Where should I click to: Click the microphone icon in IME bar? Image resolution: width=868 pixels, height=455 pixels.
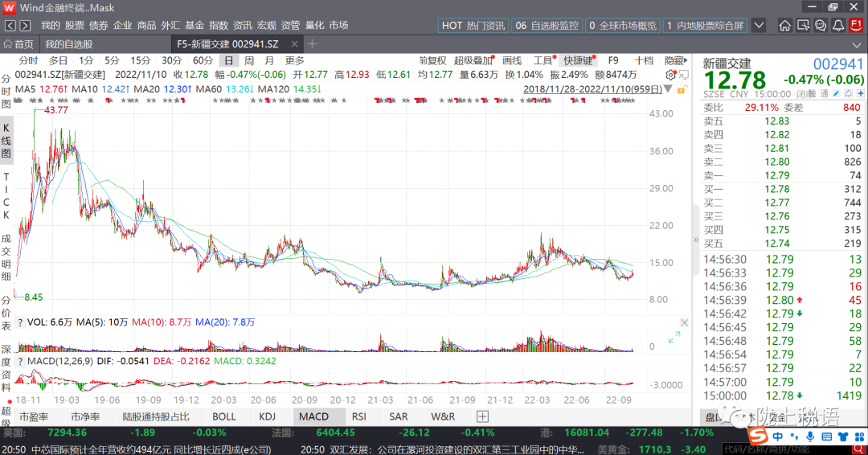pos(810,437)
